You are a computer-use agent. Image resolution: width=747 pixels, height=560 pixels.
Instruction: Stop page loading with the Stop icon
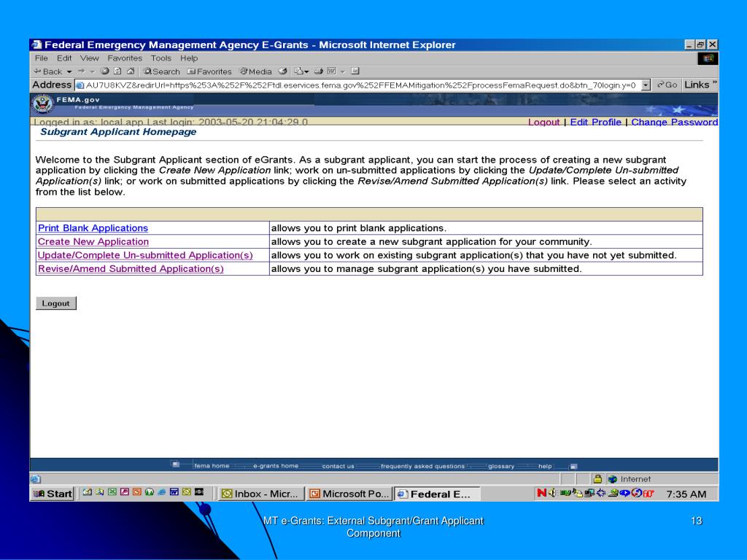(x=105, y=71)
